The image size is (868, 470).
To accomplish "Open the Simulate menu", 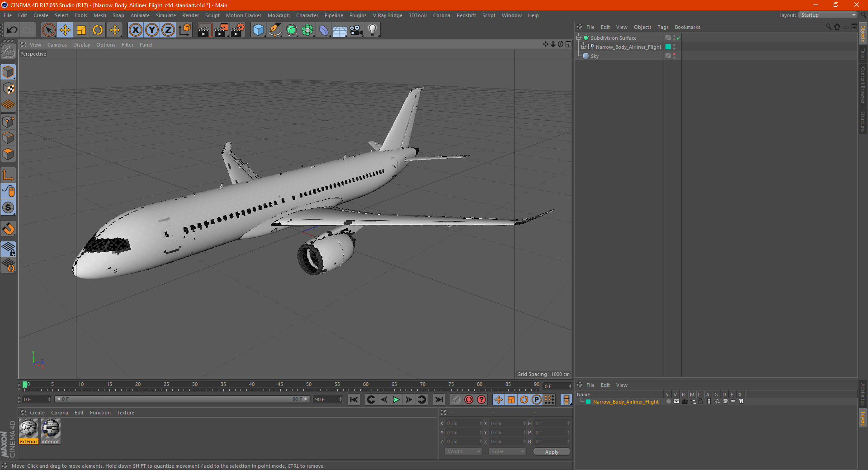I will click(166, 15).
